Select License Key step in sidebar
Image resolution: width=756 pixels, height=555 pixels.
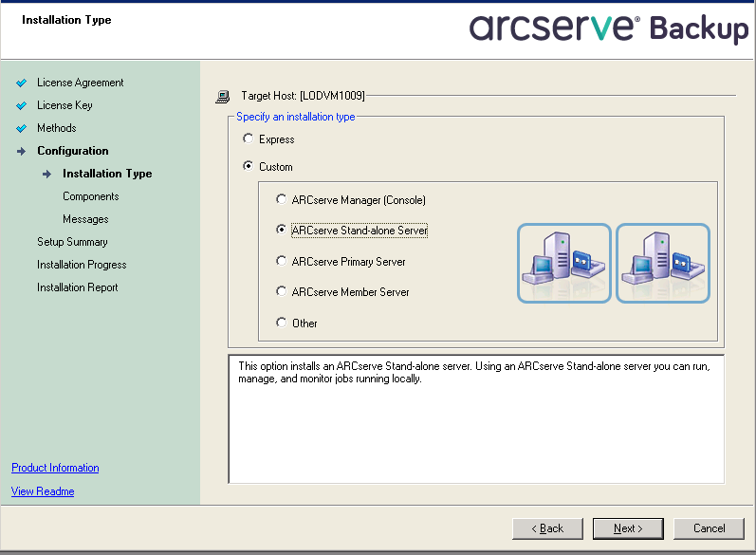click(x=65, y=105)
